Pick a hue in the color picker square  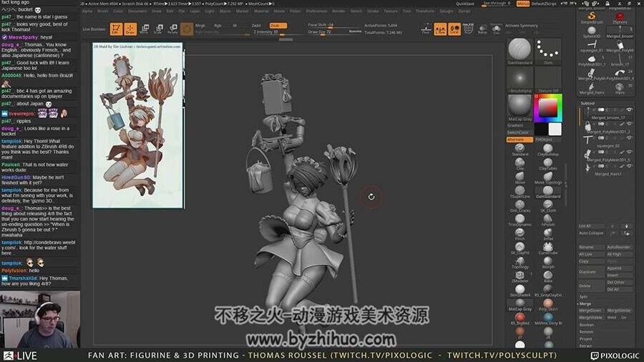[x=548, y=108]
